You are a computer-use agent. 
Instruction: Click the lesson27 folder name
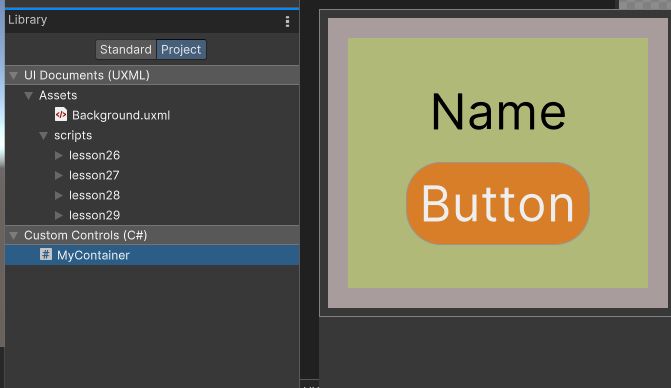tap(94, 175)
